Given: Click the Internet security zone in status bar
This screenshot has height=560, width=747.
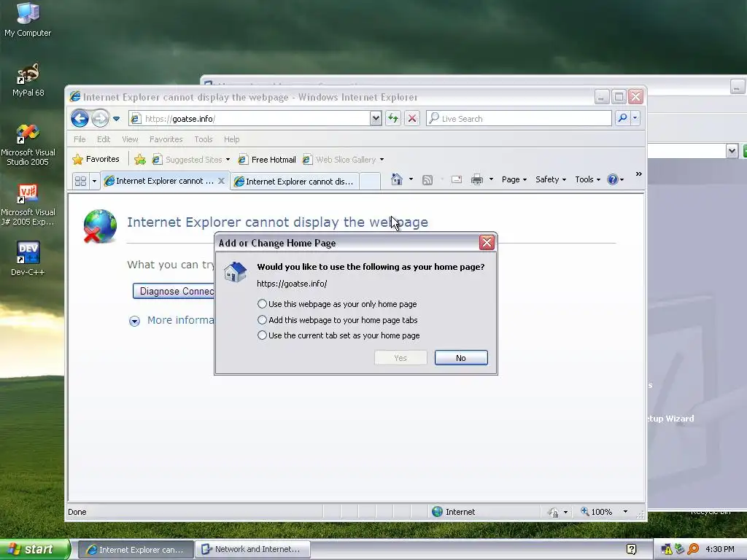Looking at the screenshot, I should (x=454, y=512).
